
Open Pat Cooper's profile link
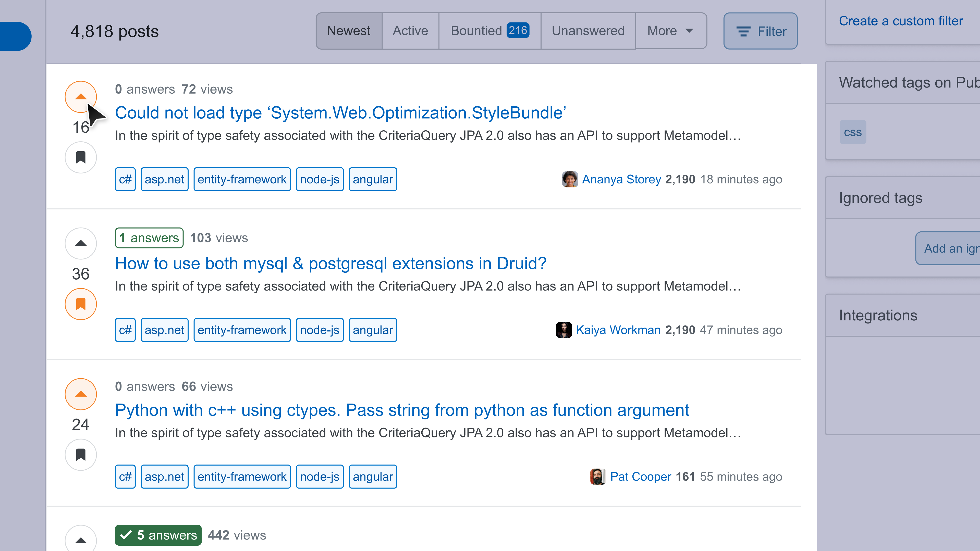(640, 477)
